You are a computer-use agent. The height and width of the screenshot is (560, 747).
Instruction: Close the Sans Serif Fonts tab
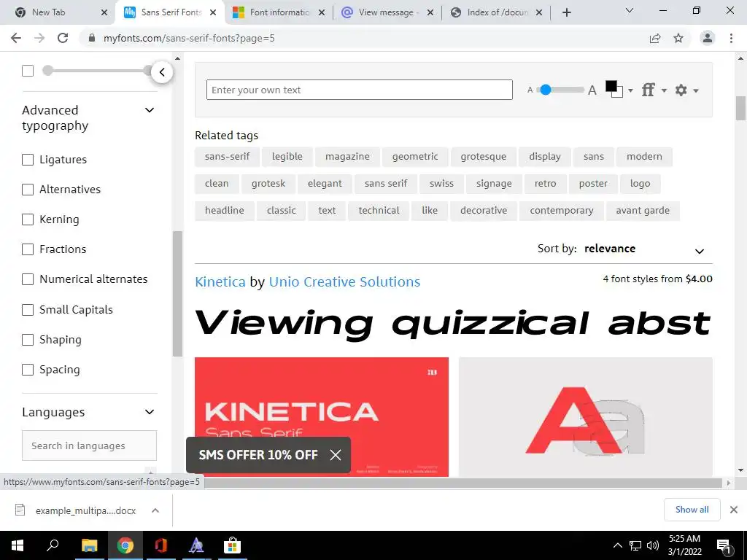click(213, 12)
